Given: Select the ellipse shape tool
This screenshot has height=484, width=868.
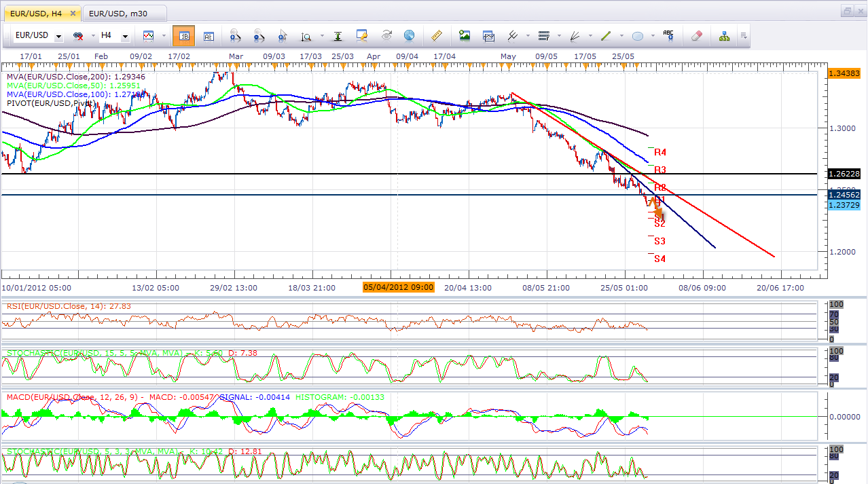Looking at the screenshot, I should pos(638,35).
